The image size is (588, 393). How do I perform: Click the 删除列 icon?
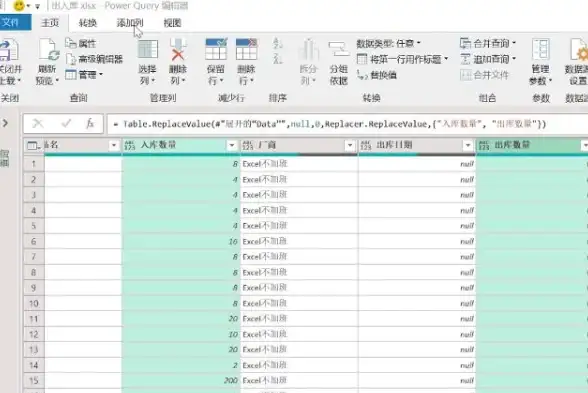[178, 49]
